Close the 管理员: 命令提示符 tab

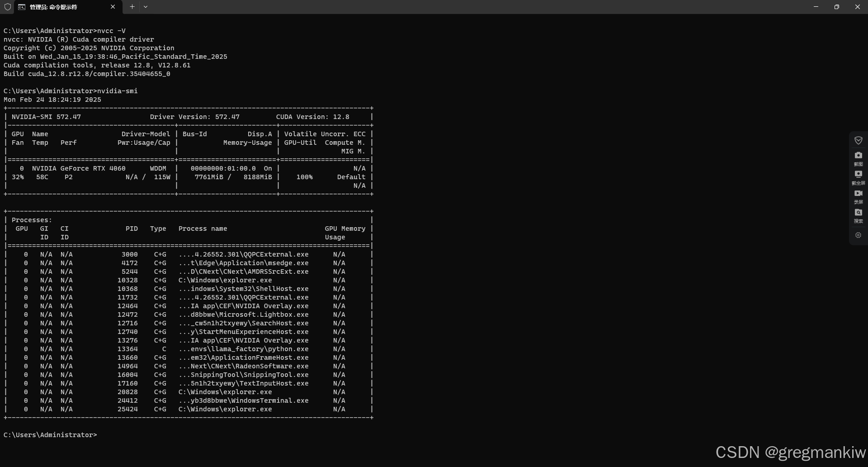[113, 7]
